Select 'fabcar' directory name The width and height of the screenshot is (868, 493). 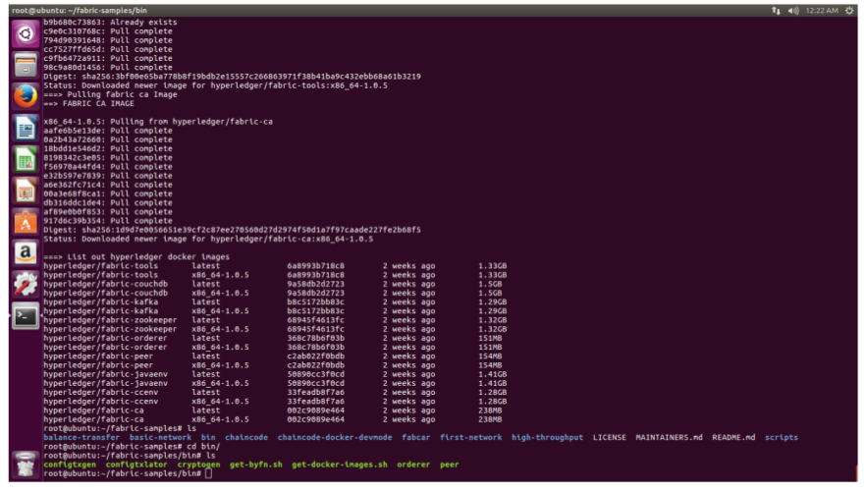coord(415,438)
